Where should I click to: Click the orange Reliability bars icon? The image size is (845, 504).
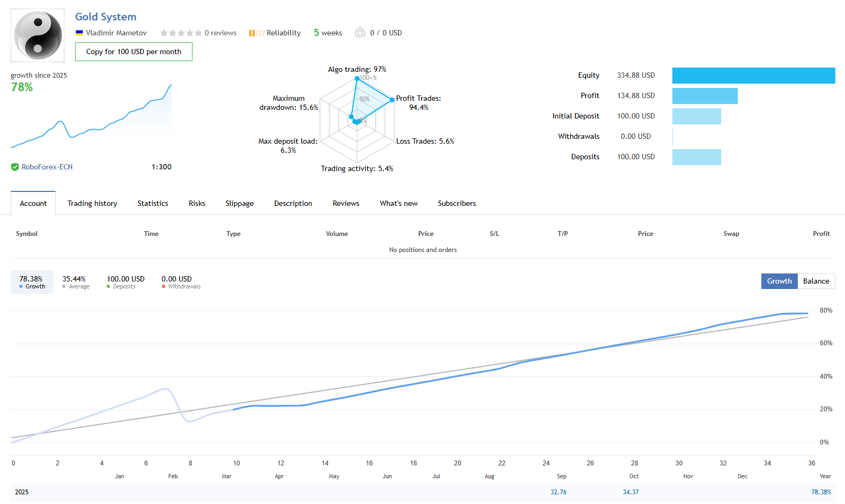tap(256, 33)
